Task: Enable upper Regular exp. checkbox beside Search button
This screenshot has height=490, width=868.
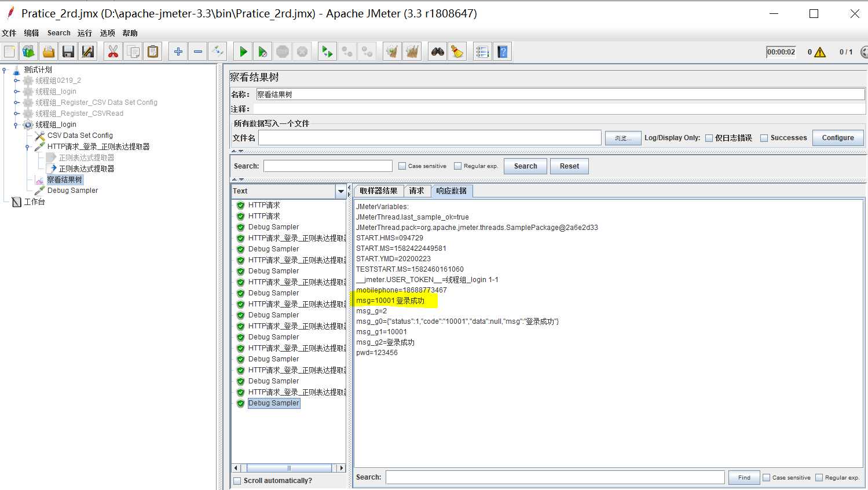Action: [x=458, y=166]
